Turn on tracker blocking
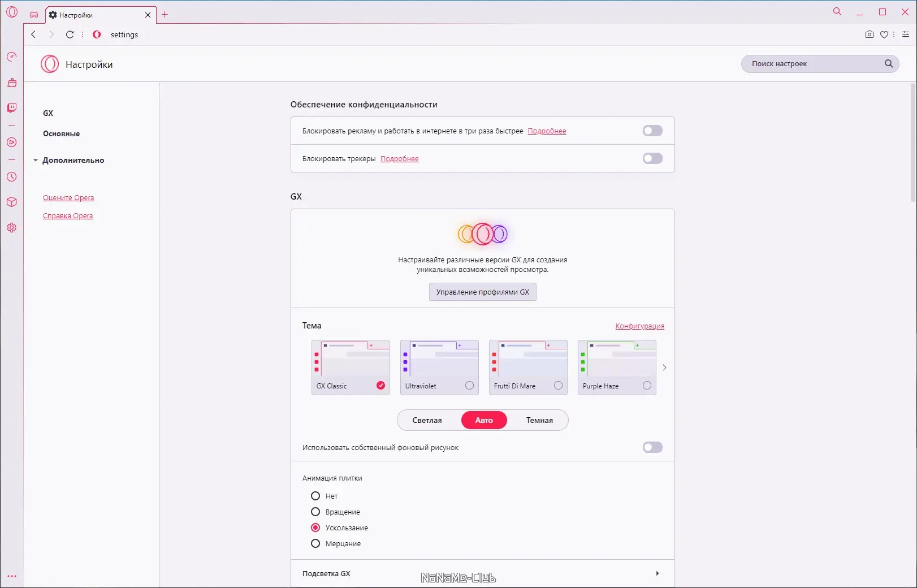Screen dimensions: 917x588 [652, 158]
